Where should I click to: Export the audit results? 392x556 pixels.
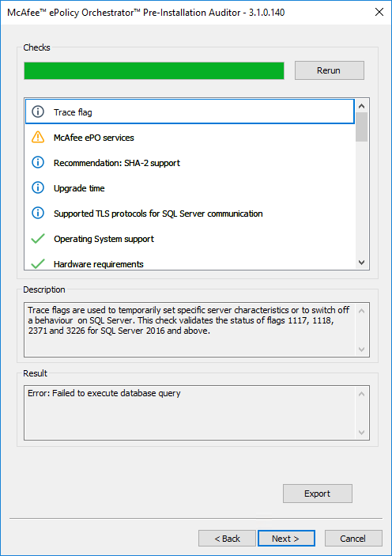click(318, 494)
